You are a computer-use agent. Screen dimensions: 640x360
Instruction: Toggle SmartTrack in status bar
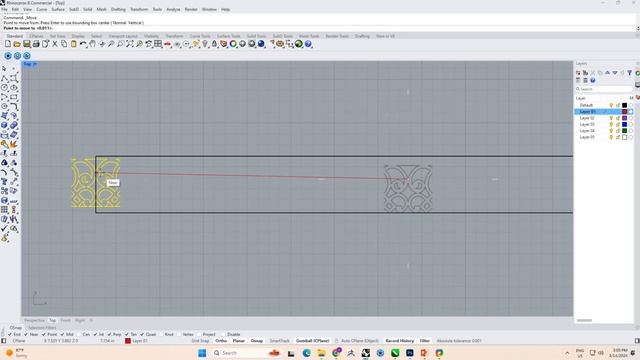click(x=280, y=341)
